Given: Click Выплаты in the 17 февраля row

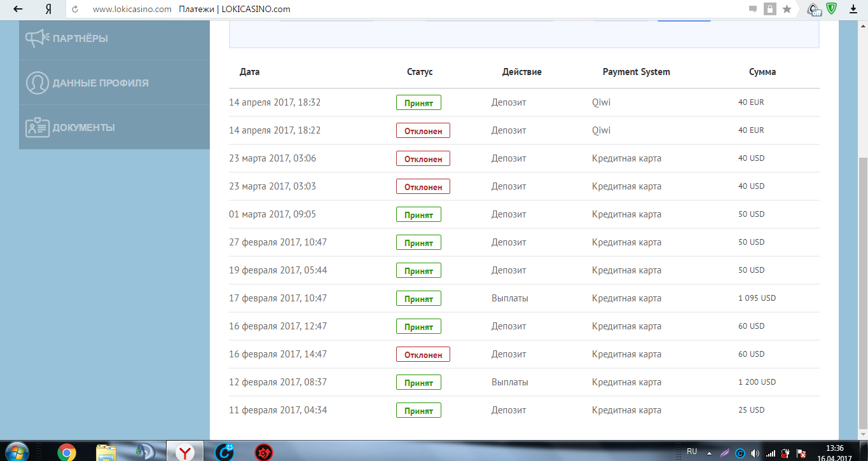Looking at the screenshot, I should click(x=510, y=298).
